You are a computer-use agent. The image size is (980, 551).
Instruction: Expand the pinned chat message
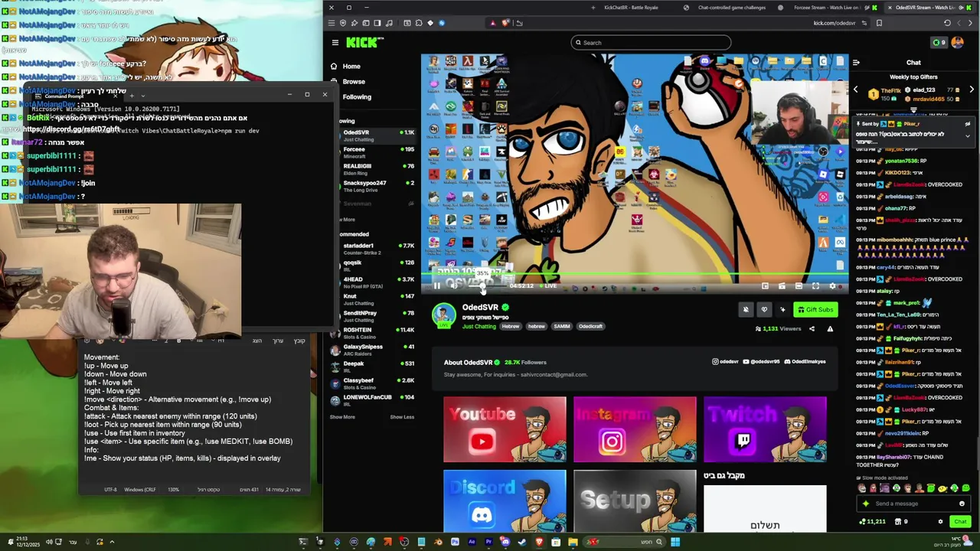click(968, 136)
